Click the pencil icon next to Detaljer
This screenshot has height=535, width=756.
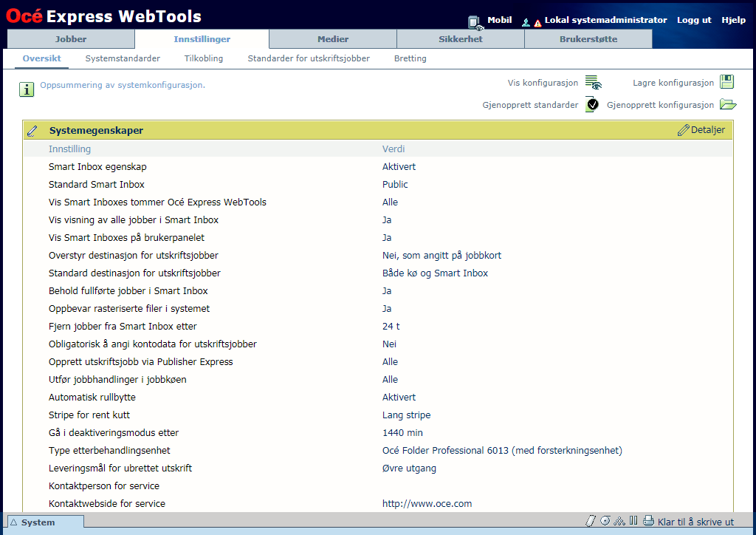683,130
